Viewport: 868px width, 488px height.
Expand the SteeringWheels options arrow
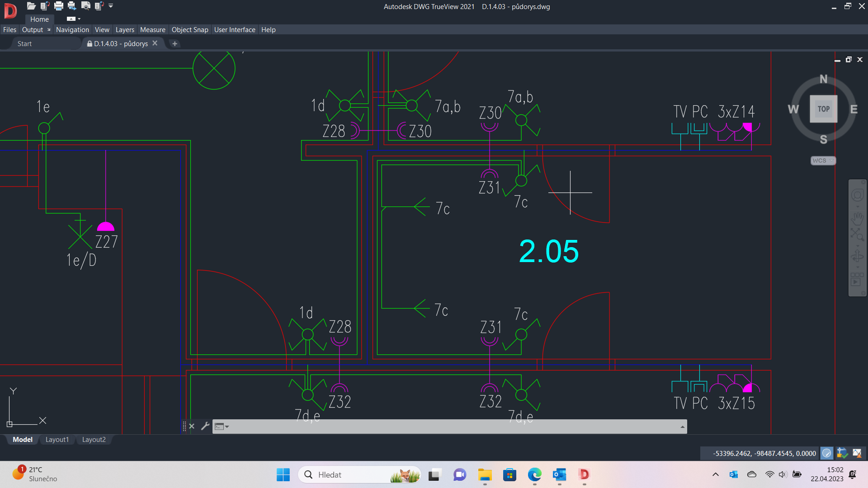(x=858, y=206)
